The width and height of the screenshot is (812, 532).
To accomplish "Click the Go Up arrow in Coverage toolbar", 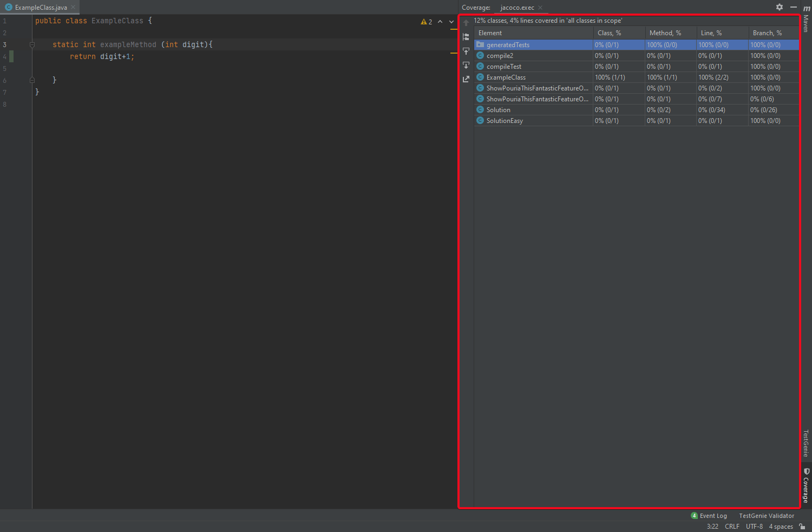I will click(x=466, y=23).
